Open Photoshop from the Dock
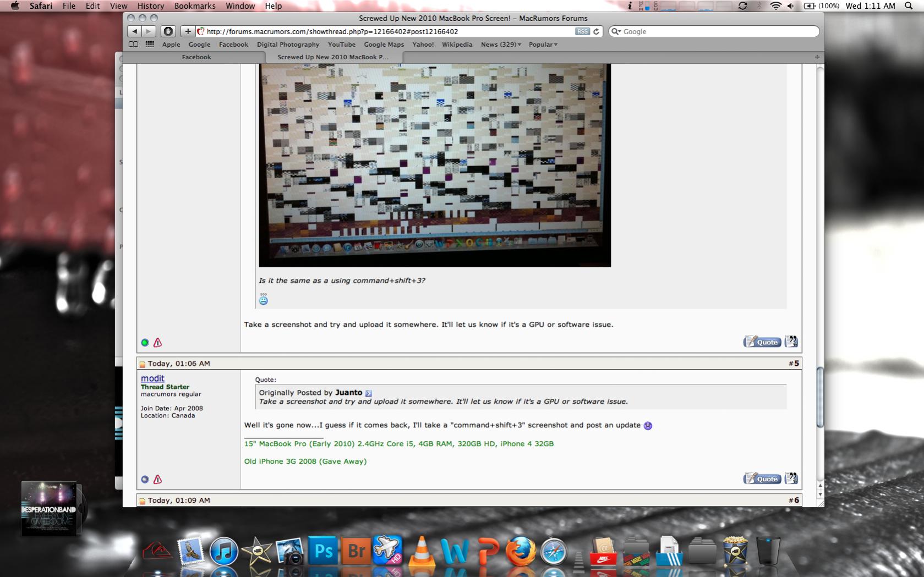The image size is (924, 577). click(x=322, y=550)
